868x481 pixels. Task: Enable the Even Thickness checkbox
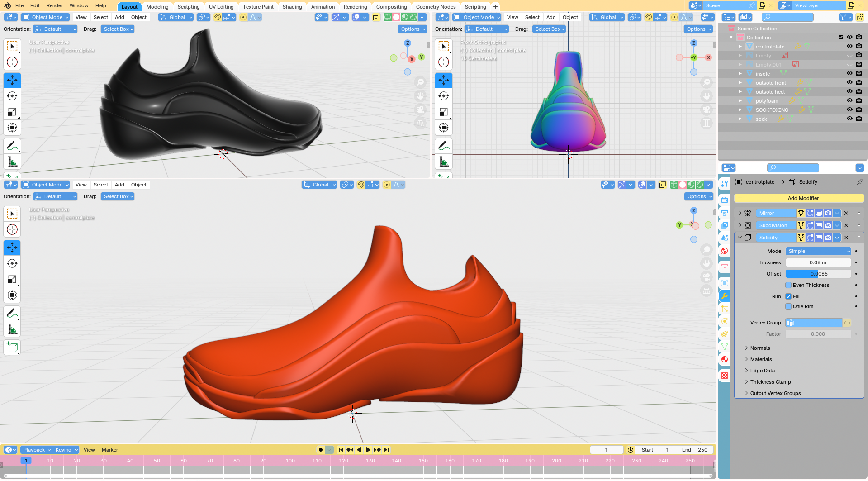[788, 285]
